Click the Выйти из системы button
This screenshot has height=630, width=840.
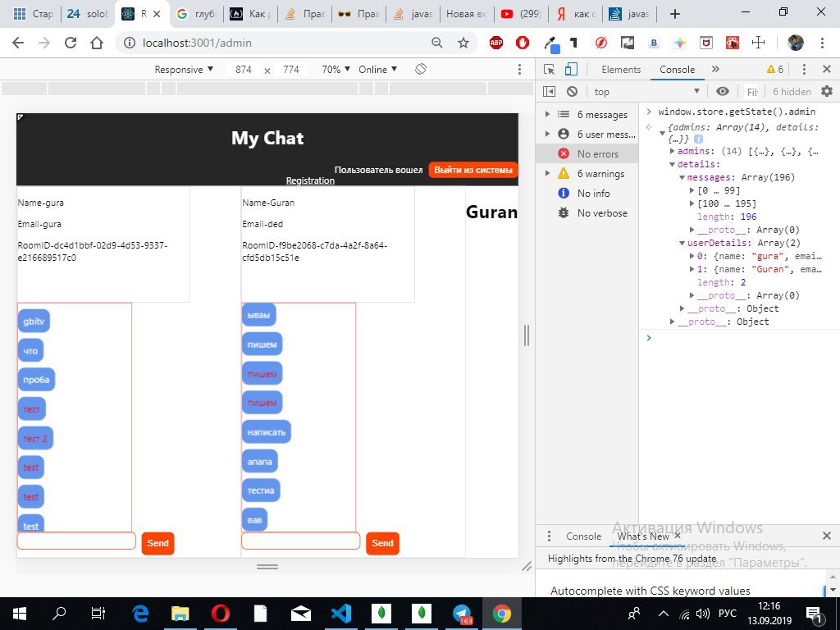click(472, 170)
